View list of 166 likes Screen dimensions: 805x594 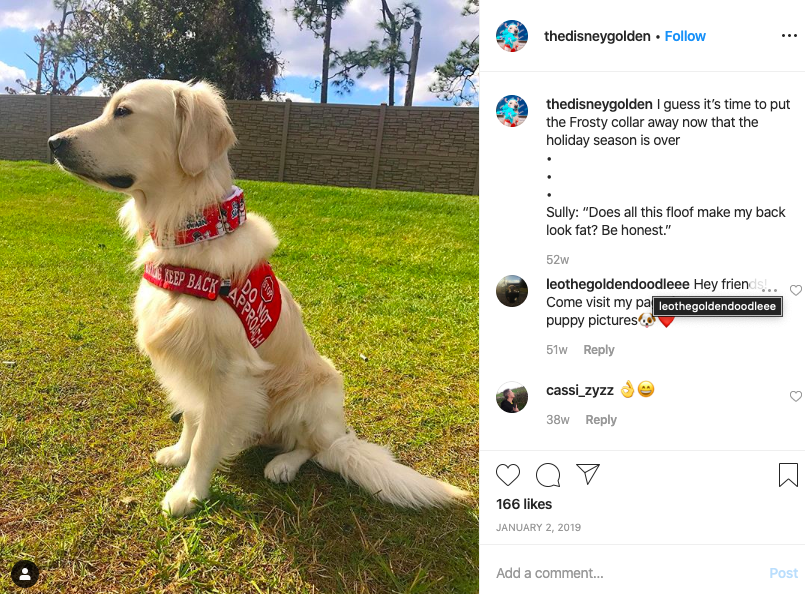coord(524,504)
